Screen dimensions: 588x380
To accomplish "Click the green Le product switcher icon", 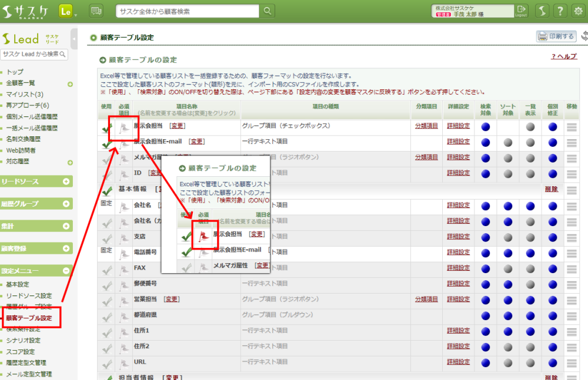I will click(x=66, y=11).
